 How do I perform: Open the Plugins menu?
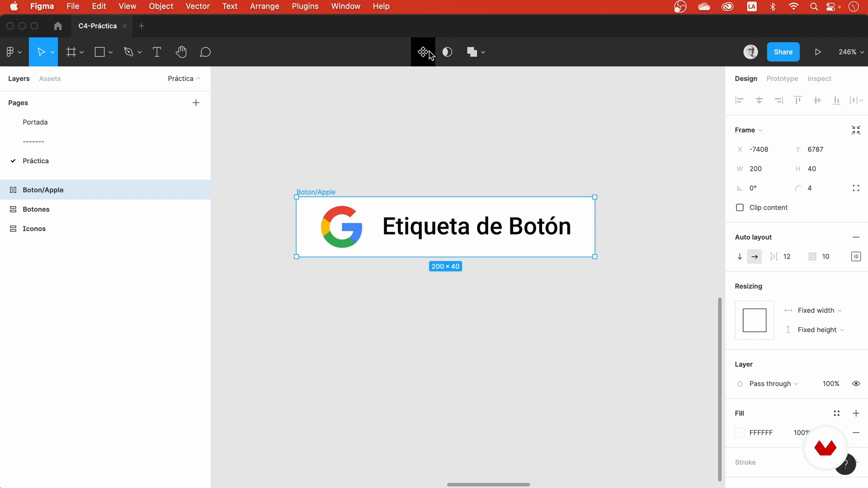click(305, 6)
